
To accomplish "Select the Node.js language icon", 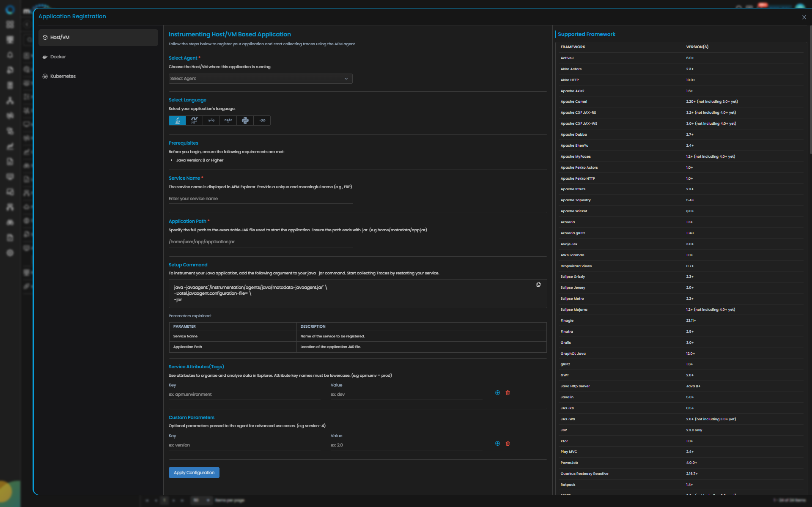I will coord(228,121).
